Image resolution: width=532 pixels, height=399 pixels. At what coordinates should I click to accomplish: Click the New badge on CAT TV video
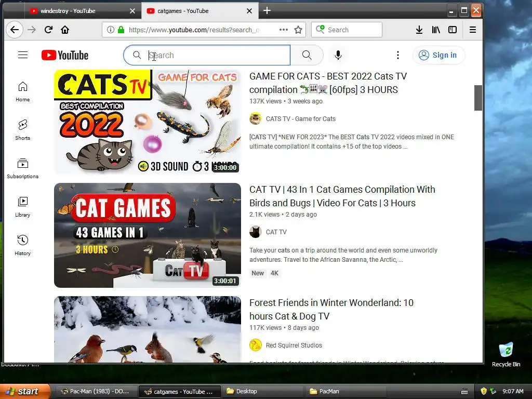click(x=258, y=273)
